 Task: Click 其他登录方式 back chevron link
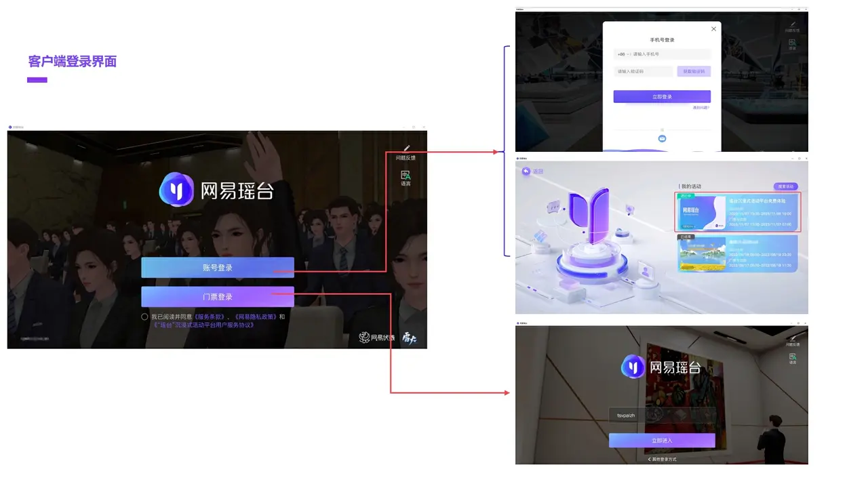coord(662,459)
